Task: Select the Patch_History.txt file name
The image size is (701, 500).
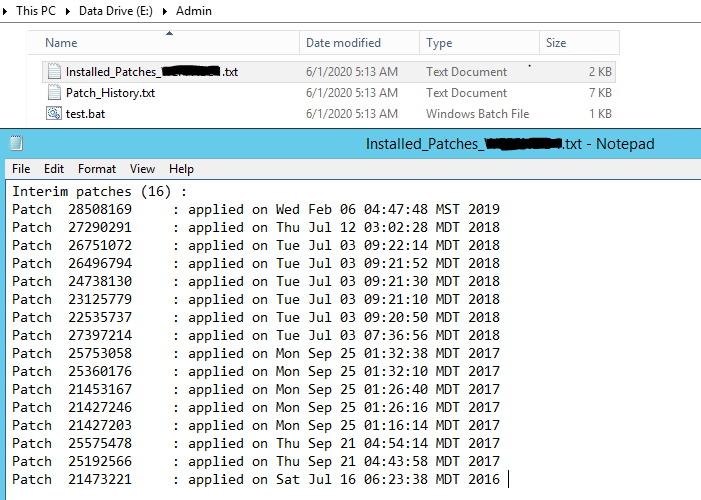Action: pos(110,93)
